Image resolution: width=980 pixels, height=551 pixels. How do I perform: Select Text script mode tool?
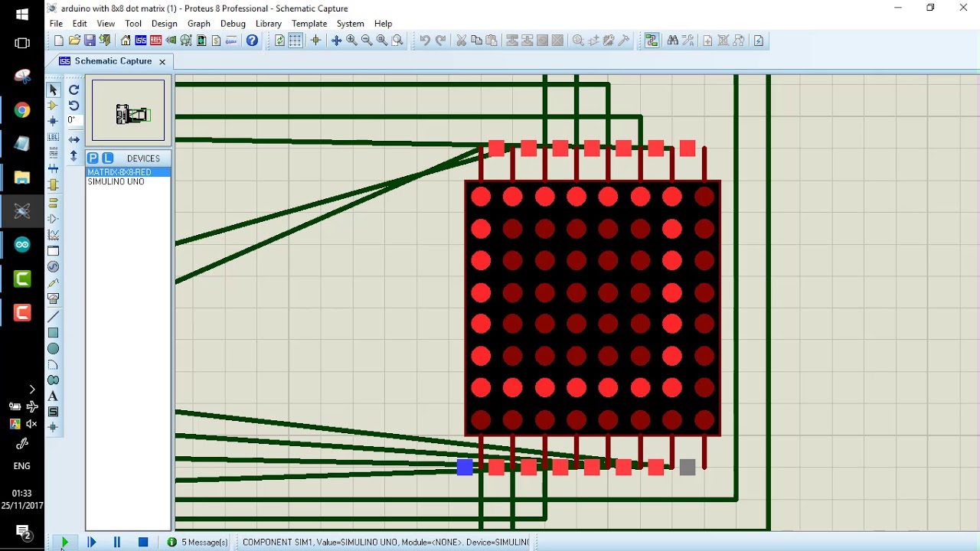click(53, 153)
